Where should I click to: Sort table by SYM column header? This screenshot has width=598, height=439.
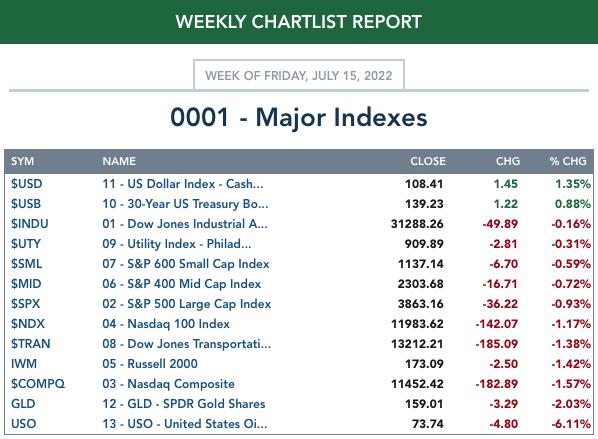(22, 161)
